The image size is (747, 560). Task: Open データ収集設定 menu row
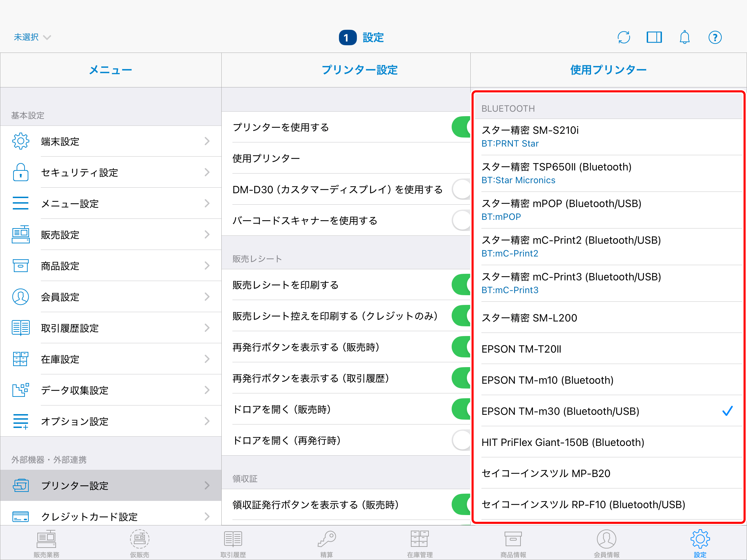111,390
